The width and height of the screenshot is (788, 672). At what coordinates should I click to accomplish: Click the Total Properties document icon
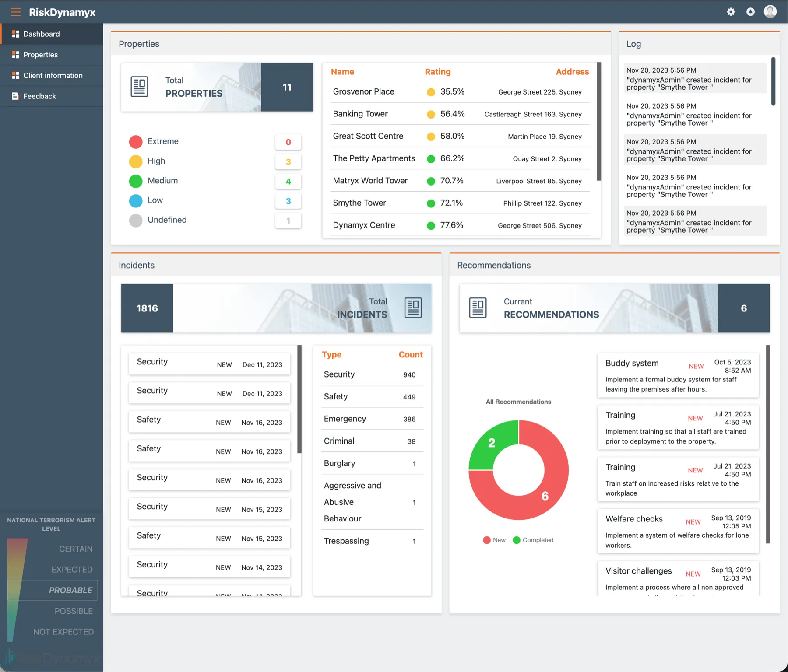pos(139,87)
